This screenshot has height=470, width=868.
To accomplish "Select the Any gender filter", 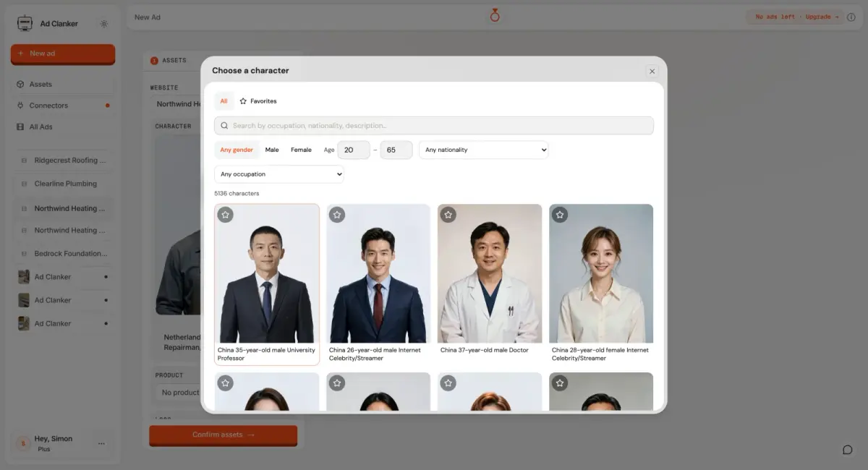I will (x=237, y=150).
